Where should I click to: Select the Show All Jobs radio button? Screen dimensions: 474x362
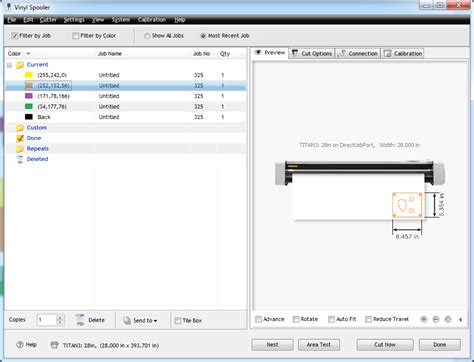(147, 36)
